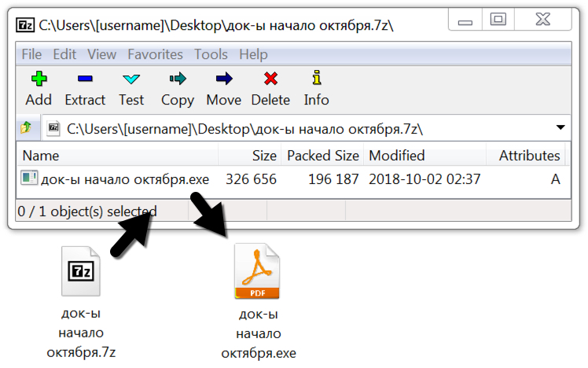
Task: Open the Favorites menu
Action: pos(155,54)
